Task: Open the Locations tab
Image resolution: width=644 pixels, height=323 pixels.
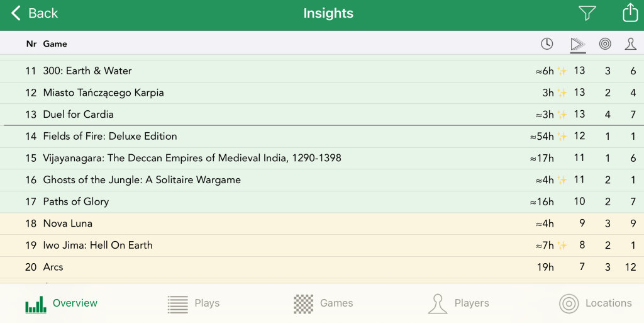Action: 595,303
